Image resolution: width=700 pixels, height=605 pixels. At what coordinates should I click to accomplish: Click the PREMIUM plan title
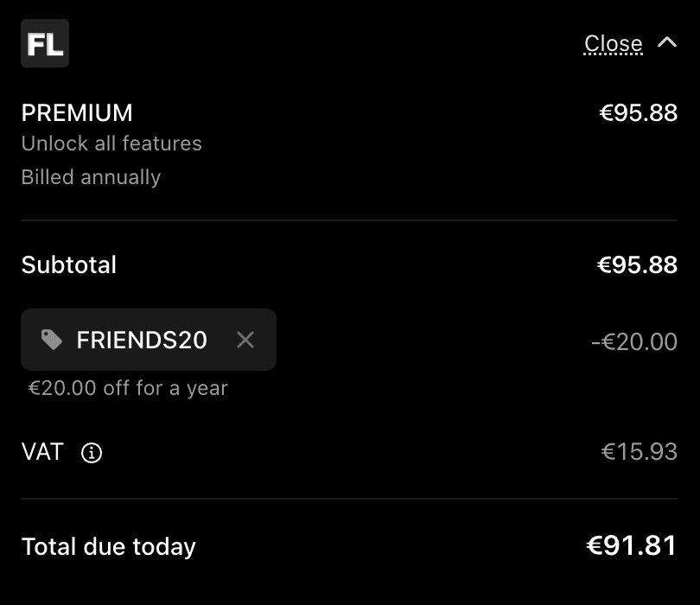click(x=77, y=113)
